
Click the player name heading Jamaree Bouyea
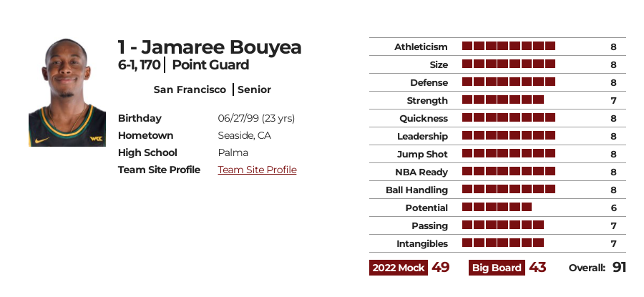[x=210, y=47]
